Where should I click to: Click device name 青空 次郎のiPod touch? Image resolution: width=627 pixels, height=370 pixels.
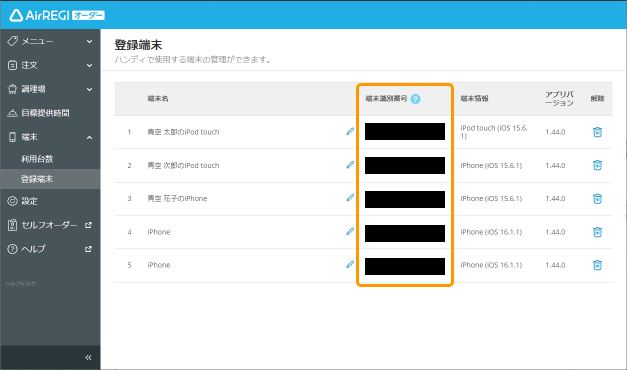[x=183, y=165]
